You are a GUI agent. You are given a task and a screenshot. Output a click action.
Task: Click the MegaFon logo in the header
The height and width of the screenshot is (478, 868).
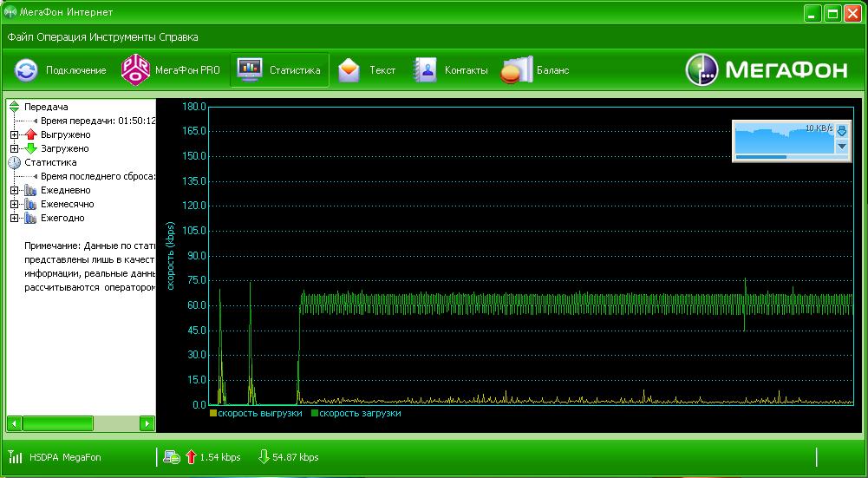(767, 71)
